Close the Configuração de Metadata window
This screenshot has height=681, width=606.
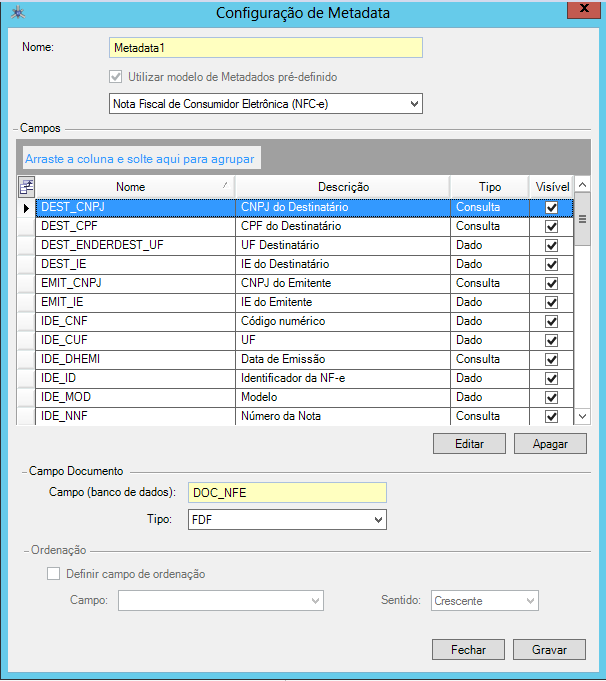(577, 11)
